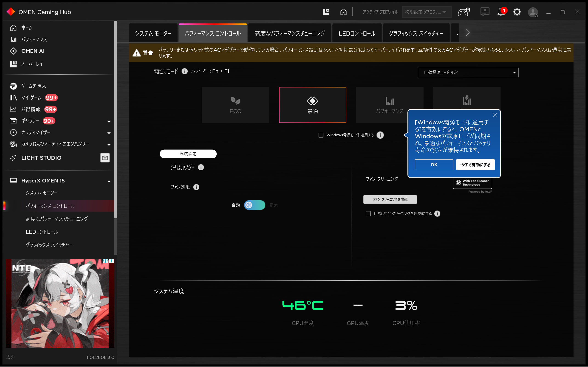The width and height of the screenshot is (588, 367).
Task: Click info icon next to ファン速度
Action: point(196,187)
